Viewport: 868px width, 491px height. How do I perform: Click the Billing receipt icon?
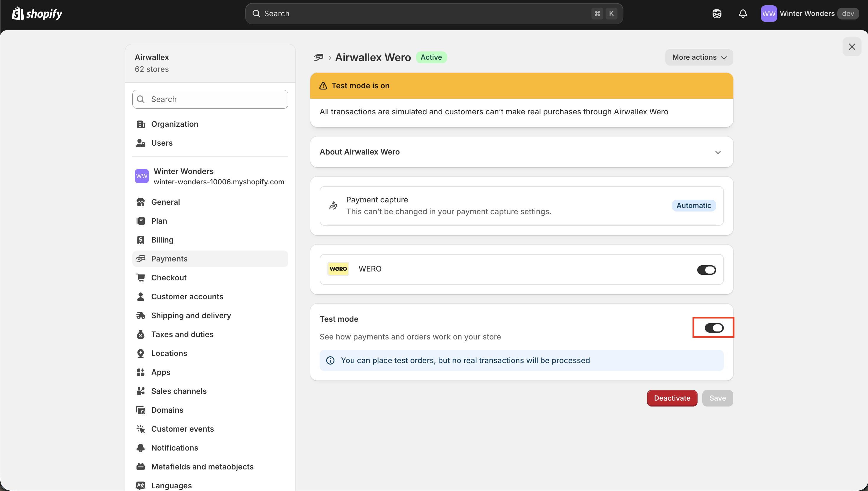point(141,240)
